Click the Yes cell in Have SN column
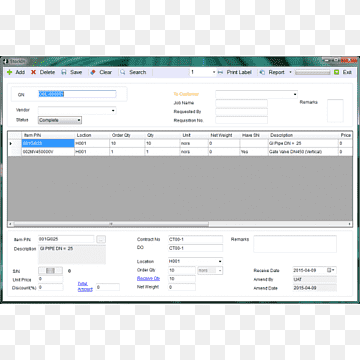Screen dimensions: 360x360 (x=254, y=152)
